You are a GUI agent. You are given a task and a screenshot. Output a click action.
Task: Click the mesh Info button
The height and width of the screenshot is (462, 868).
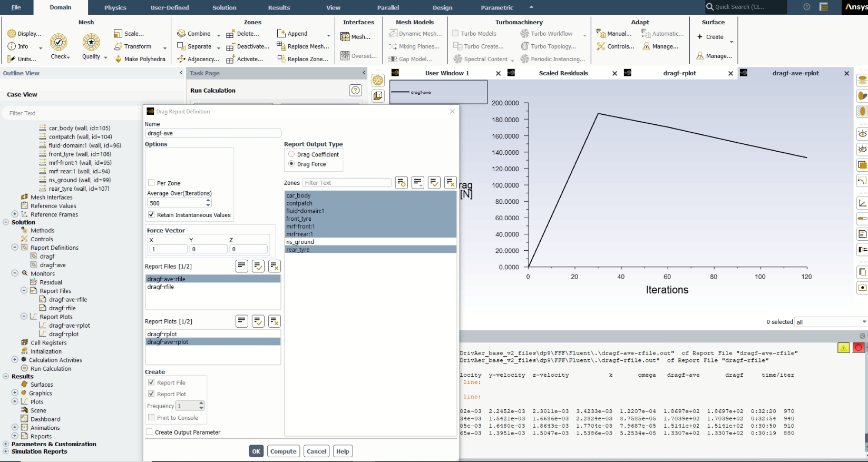click(x=18, y=46)
